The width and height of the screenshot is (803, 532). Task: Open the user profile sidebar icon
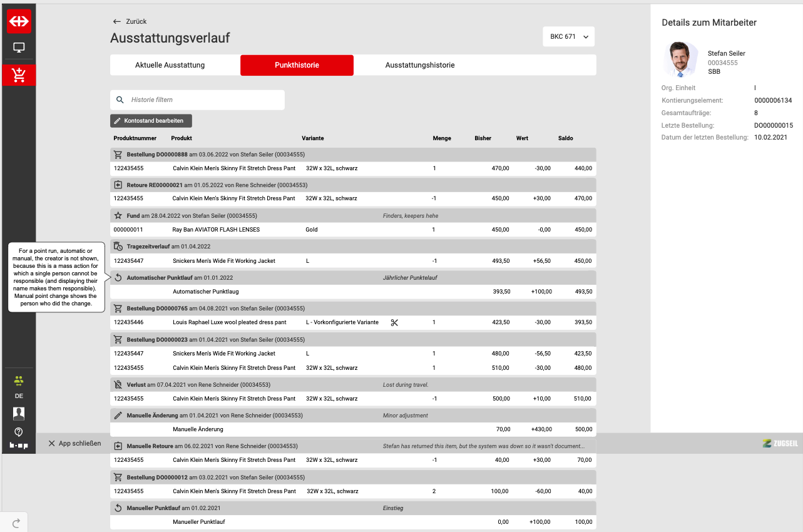[19, 414]
